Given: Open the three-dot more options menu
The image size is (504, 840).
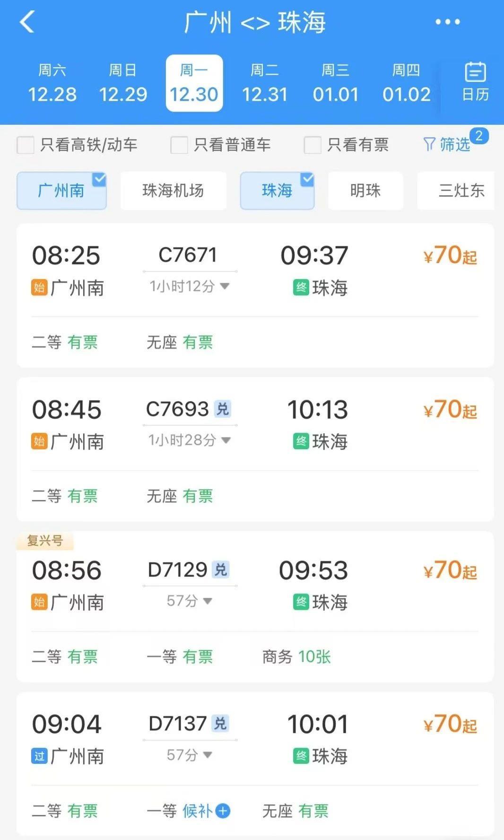Looking at the screenshot, I should point(447,22).
